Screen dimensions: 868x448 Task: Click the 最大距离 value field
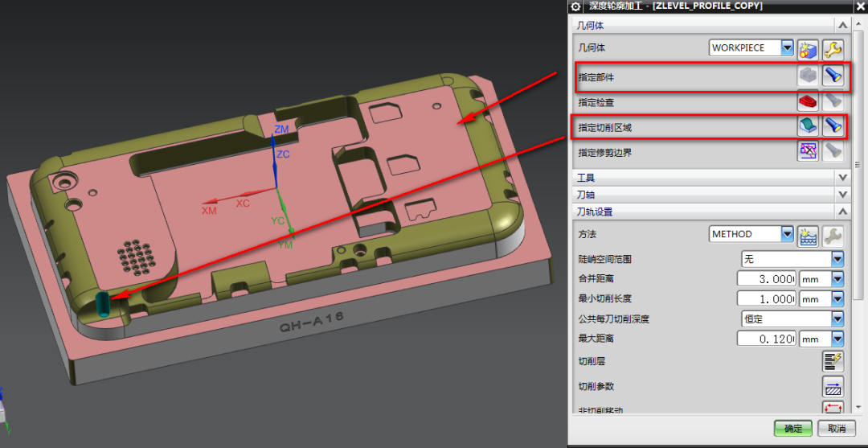767,339
